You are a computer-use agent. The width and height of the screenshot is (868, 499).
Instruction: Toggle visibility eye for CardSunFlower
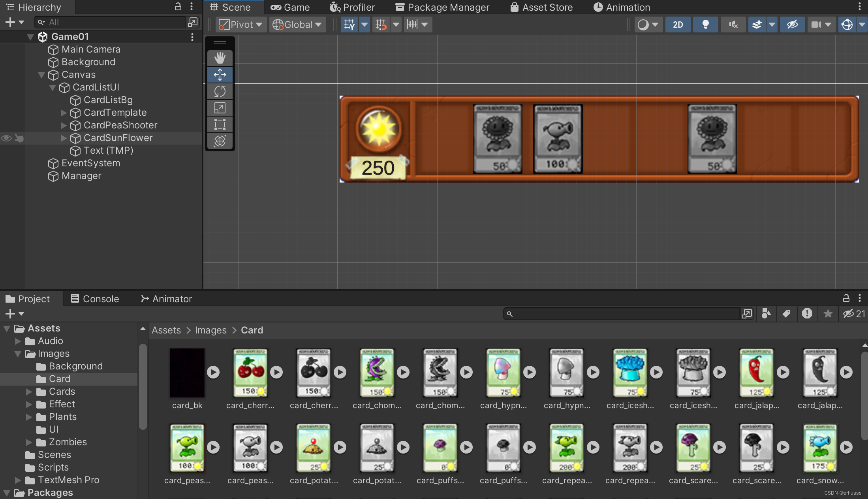(x=6, y=138)
